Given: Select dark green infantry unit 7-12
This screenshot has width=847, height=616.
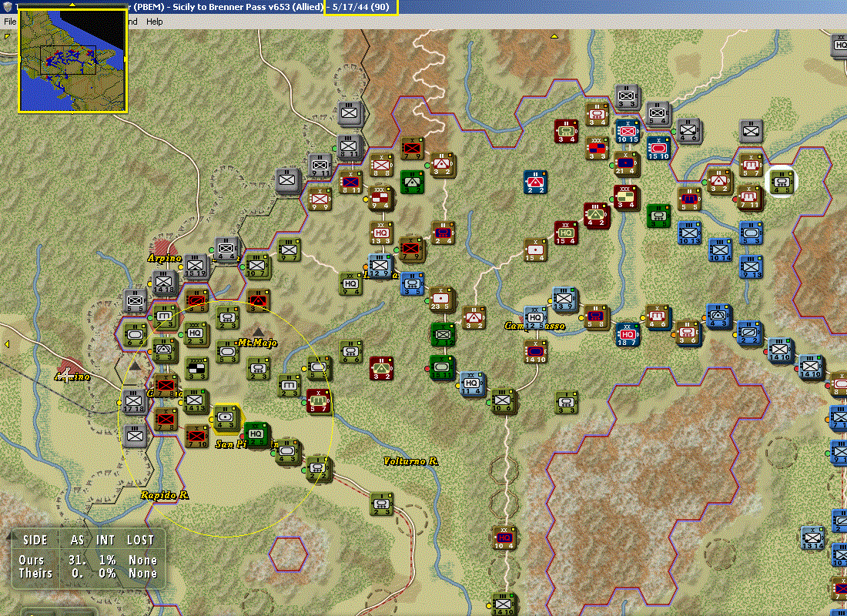Looking at the screenshot, I should tap(443, 335).
